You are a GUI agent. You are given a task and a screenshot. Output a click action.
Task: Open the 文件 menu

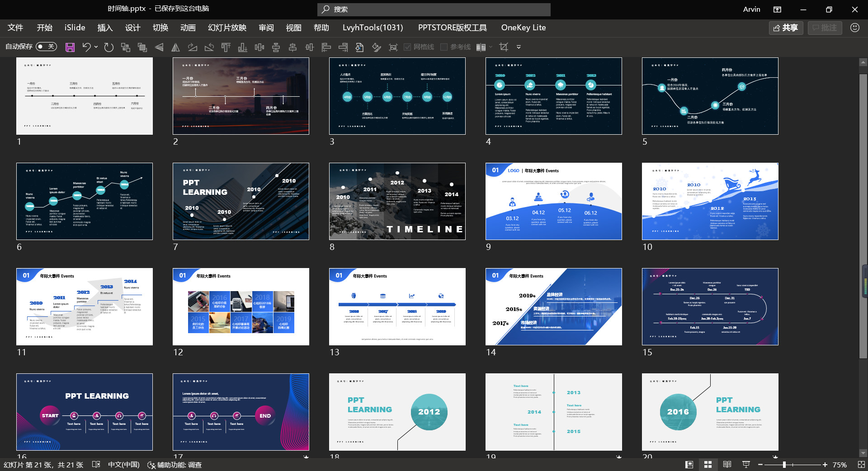15,28
